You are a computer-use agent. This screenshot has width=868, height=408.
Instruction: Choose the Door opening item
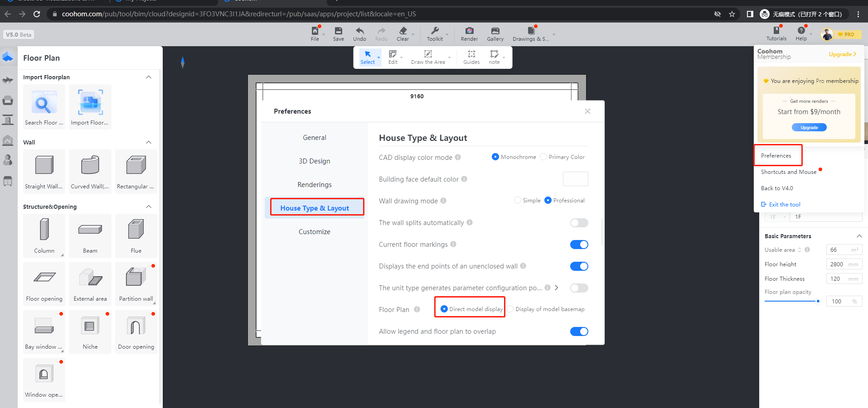click(x=136, y=332)
